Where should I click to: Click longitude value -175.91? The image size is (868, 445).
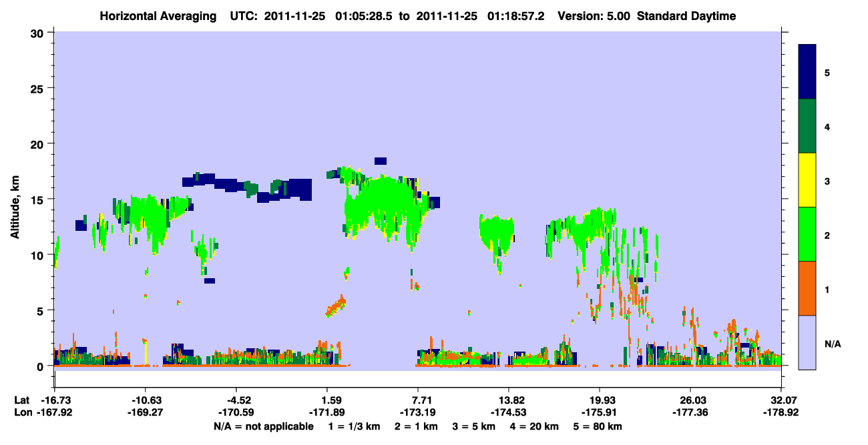point(600,412)
